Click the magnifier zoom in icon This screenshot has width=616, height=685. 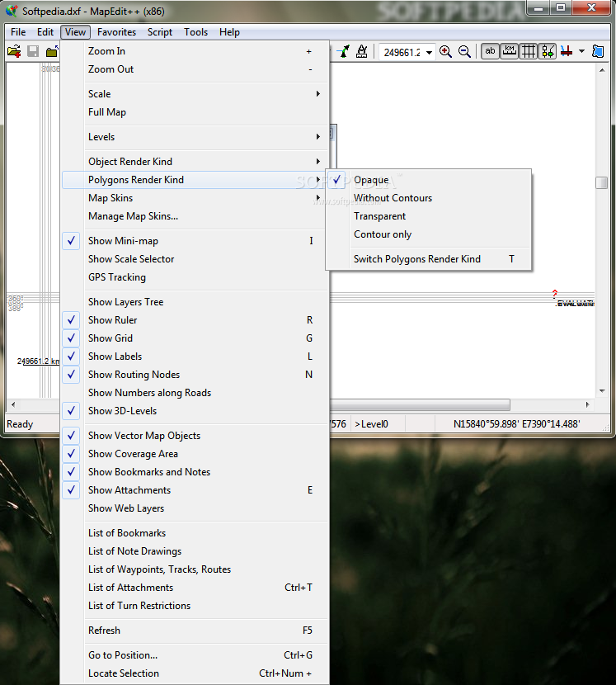point(445,51)
